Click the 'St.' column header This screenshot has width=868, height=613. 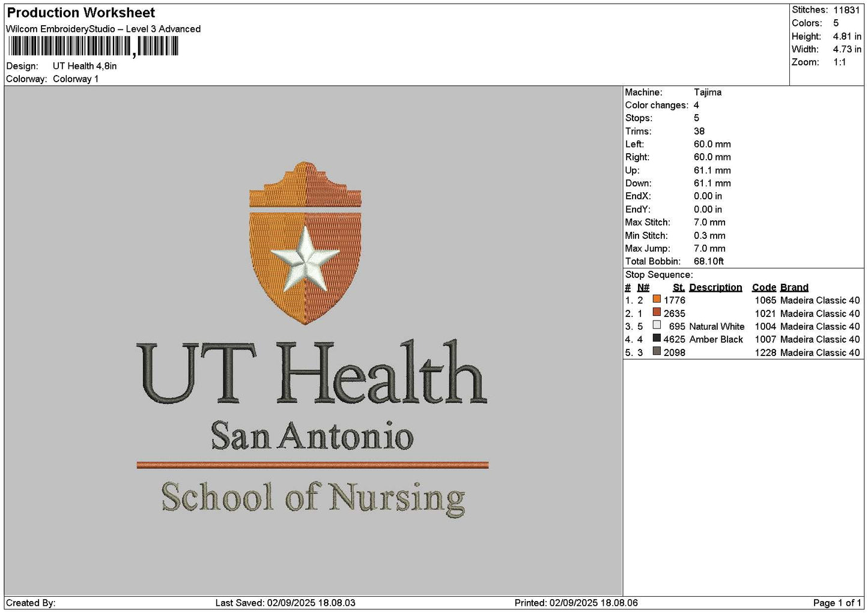pyautogui.click(x=679, y=288)
